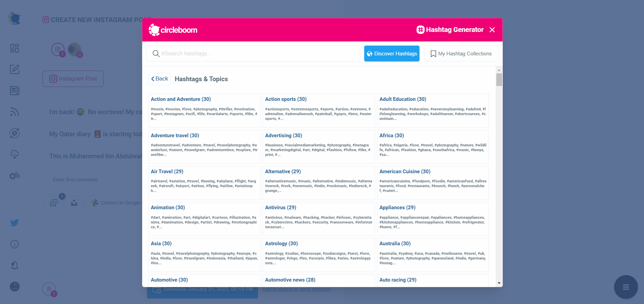Click the search magnifier icon
The height and width of the screenshot is (304, 644).
(156, 54)
